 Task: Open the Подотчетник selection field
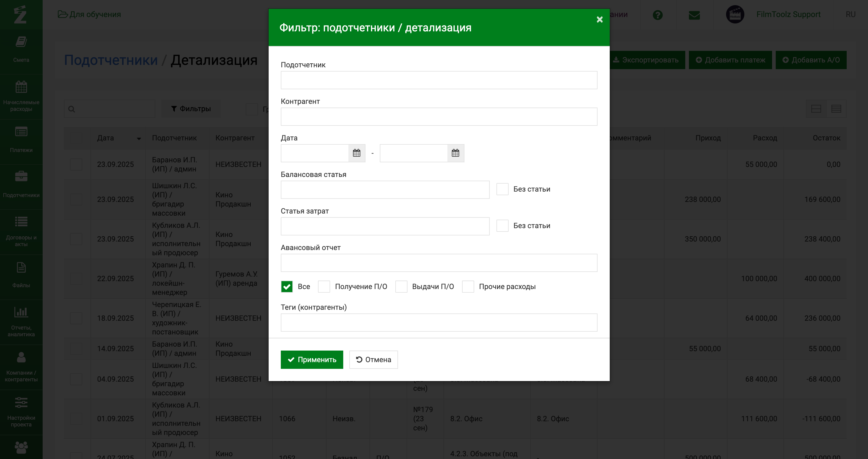click(x=439, y=80)
